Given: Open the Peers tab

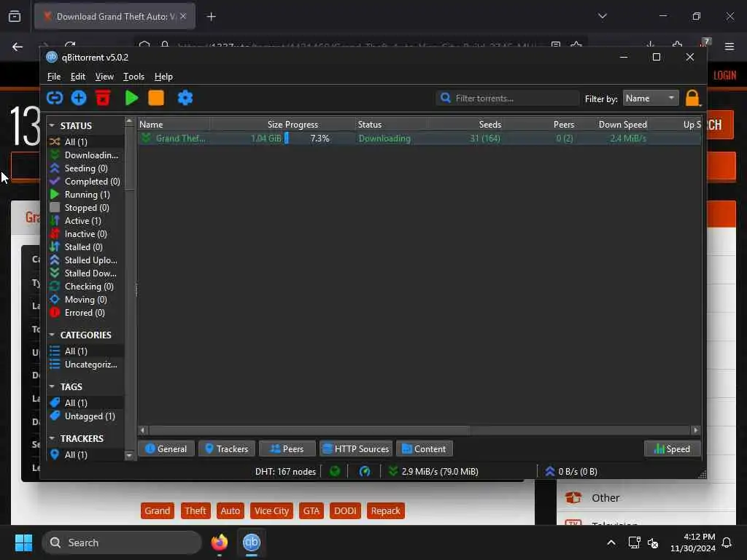Looking at the screenshot, I should pyautogui.click(x=287, y=448).
